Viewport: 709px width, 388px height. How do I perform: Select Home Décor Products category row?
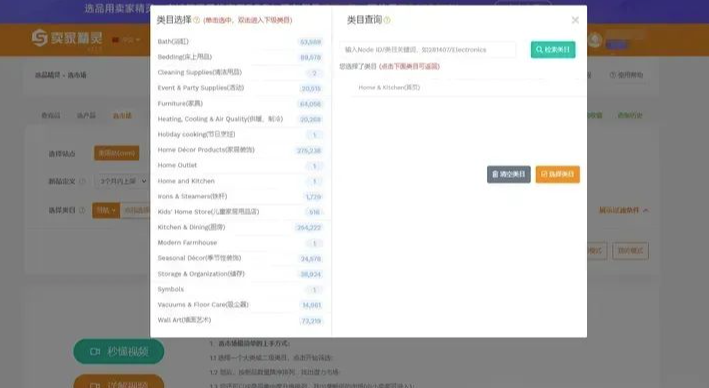[240, 150]
